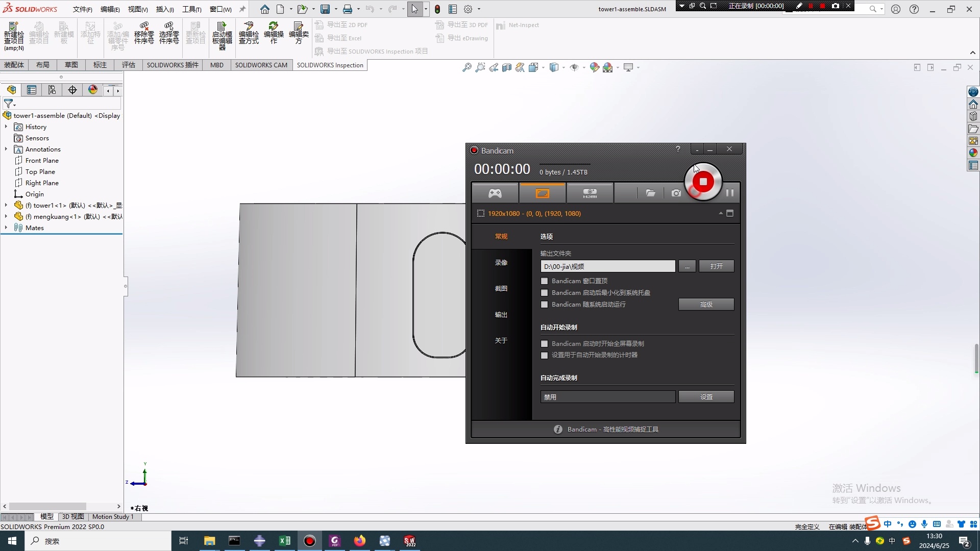Enable Bandicam 随系统启动运行
Viewport: 980px width, 551px height.
click(544, 304)
